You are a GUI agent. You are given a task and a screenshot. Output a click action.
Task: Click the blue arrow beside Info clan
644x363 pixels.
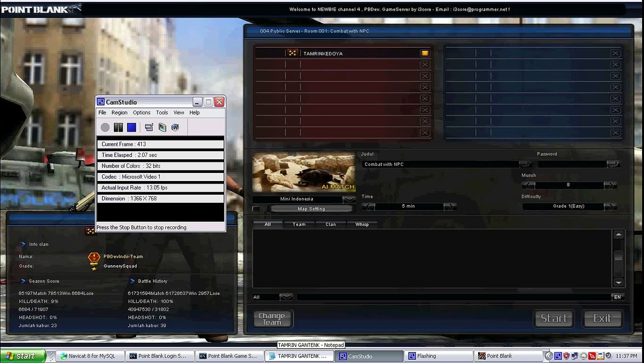tap(23, 244)
